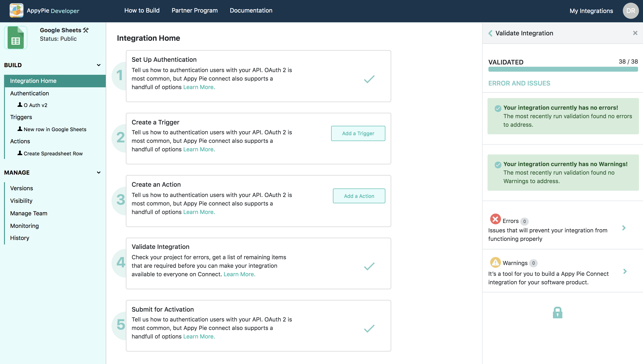
Task: Click Learn More in Create an Action
Action: (199, 212)
